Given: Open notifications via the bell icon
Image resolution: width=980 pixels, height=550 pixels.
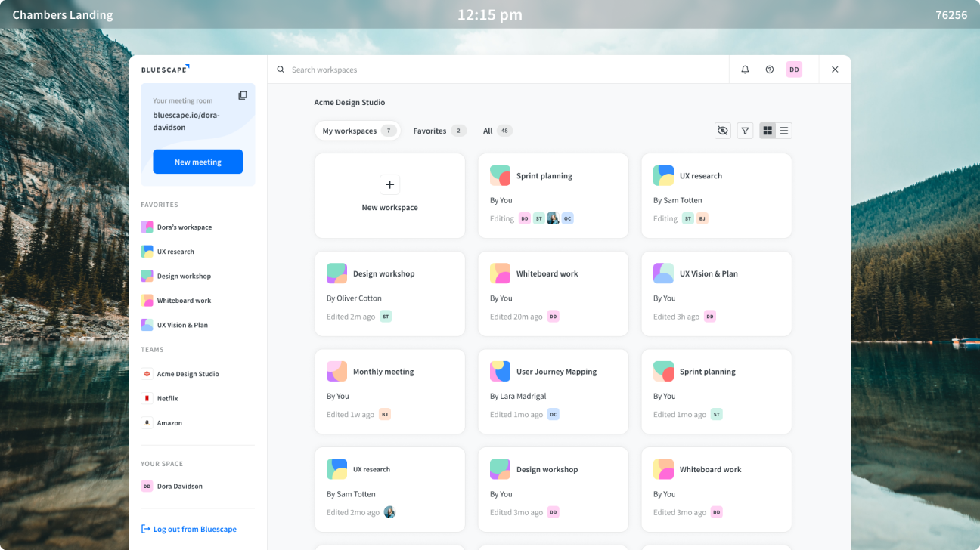Looking at the screenshot, I should pyautogui.click(x=745, y=69).
